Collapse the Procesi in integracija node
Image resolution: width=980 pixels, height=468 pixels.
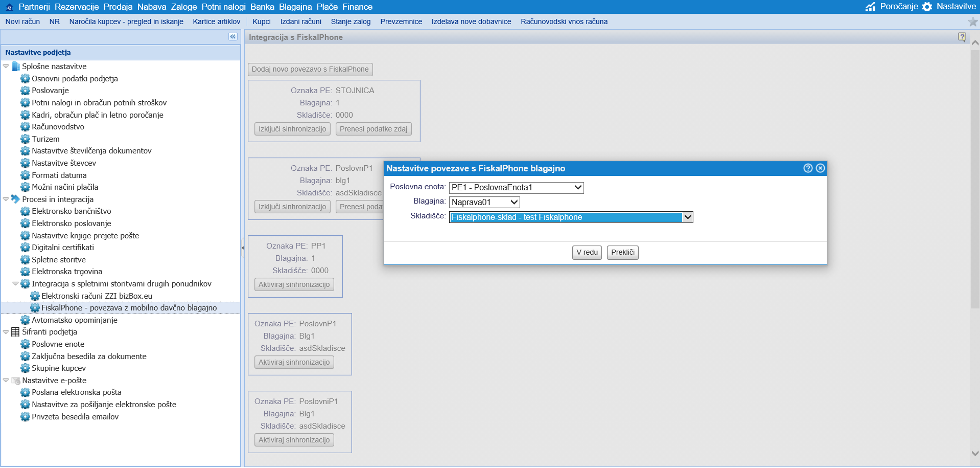[6, 199]
